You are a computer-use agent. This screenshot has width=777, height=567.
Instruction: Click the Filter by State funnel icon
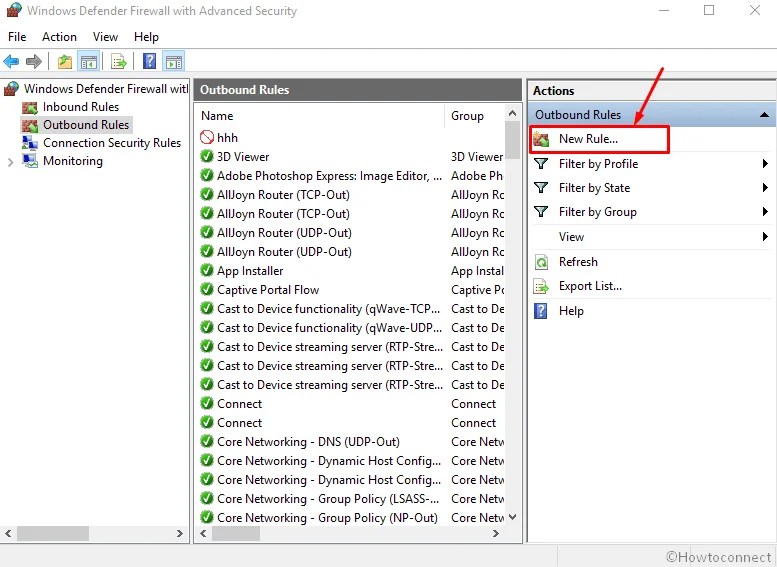tap(541, 187)
